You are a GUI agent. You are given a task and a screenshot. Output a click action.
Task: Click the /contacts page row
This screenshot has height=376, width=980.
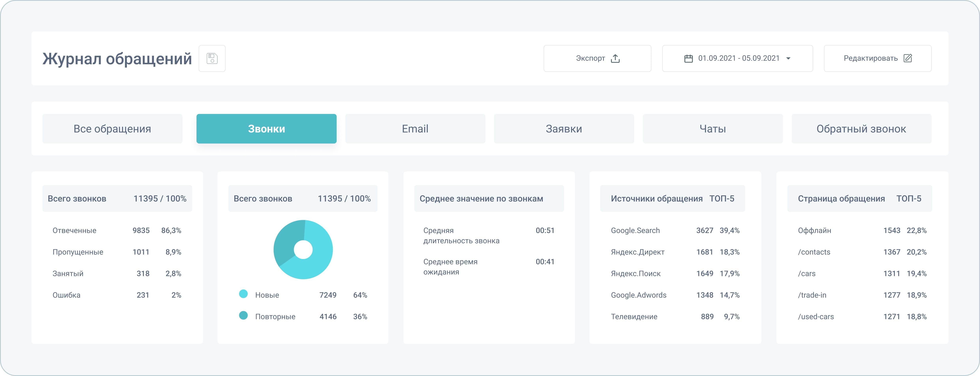862,252
